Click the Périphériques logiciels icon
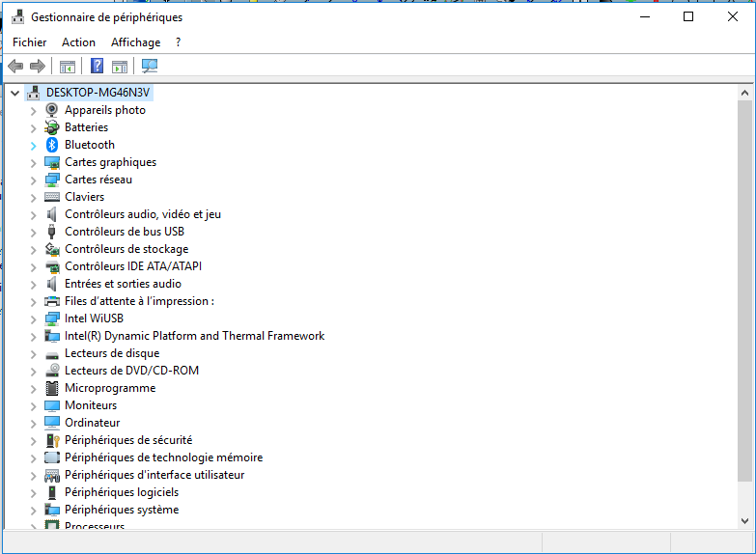 pos(51,492)
